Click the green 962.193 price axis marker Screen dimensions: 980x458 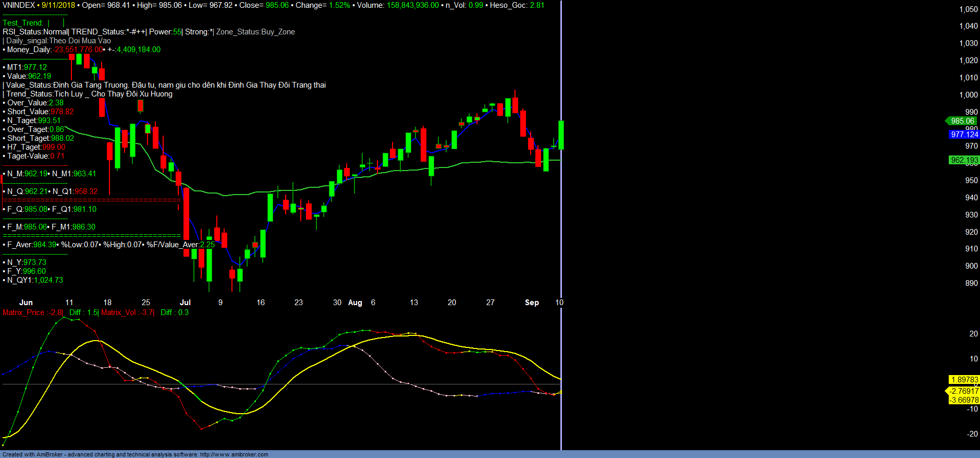[x=964, y=160]
